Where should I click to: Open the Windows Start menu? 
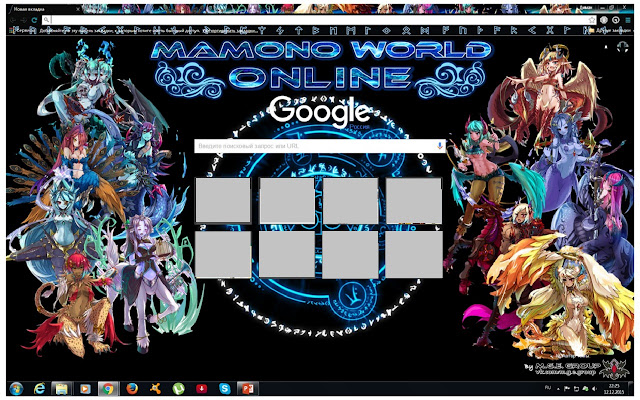click(16, 389)
